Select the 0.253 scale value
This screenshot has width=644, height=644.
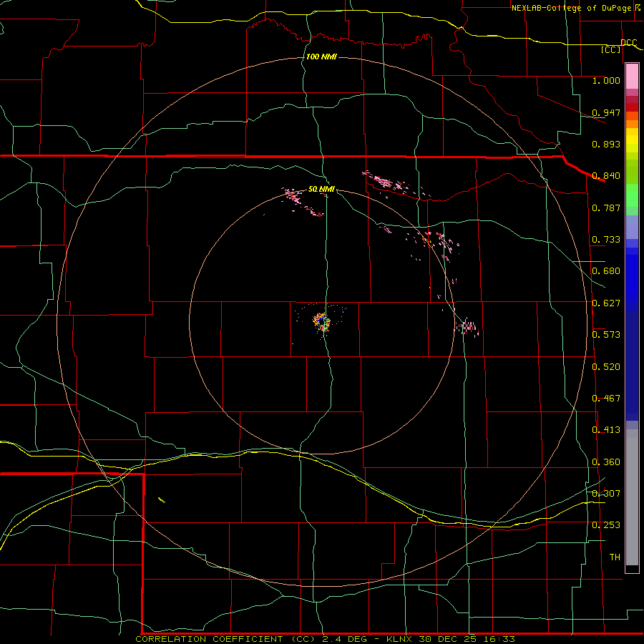(x=606, y=525)
